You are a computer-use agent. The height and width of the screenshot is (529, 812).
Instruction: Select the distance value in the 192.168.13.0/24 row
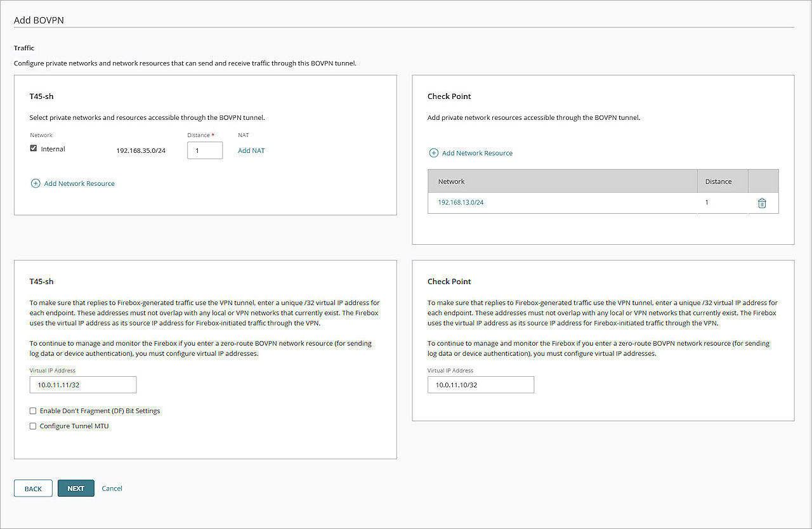coord(707,202)
